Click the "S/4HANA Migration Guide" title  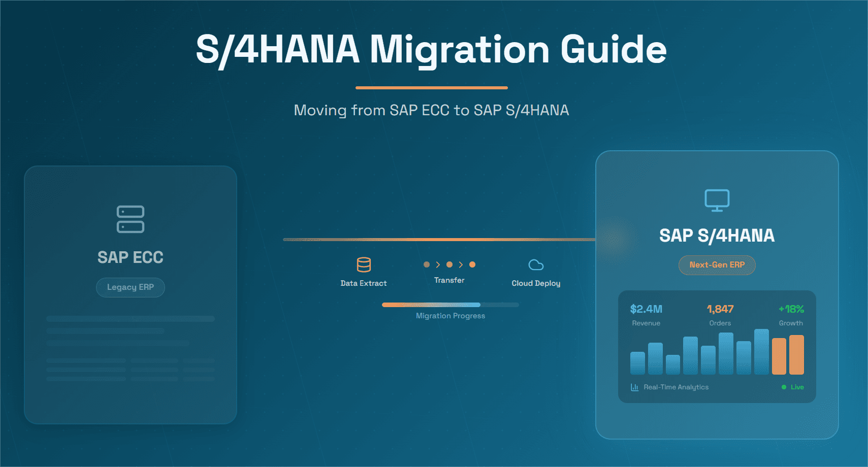431,50
